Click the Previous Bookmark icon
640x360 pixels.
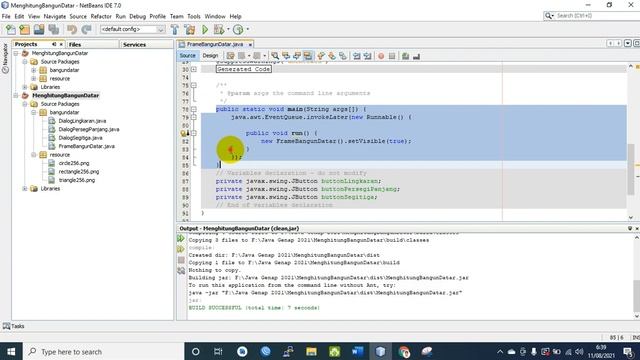(x=321, y=56)
